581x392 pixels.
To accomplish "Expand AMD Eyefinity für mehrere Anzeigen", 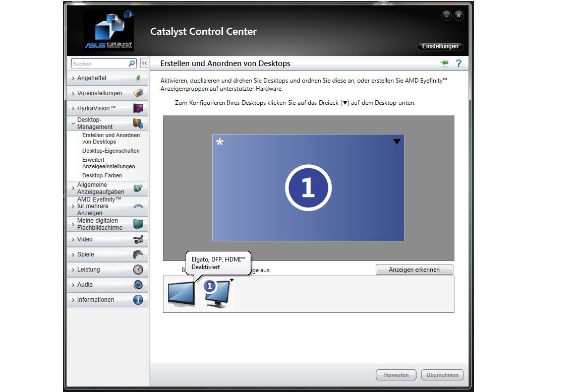I will click(x=107, y=206).
